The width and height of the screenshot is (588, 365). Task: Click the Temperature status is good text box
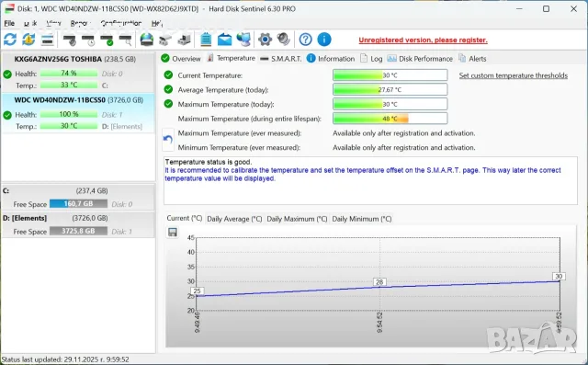[x=370, y=181]
